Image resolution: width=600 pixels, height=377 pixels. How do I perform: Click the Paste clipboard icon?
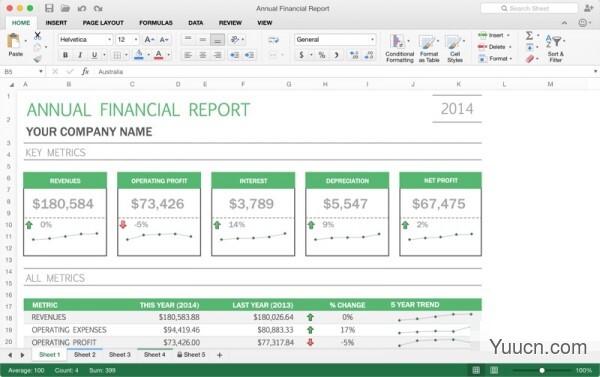(x=14, y=41)
